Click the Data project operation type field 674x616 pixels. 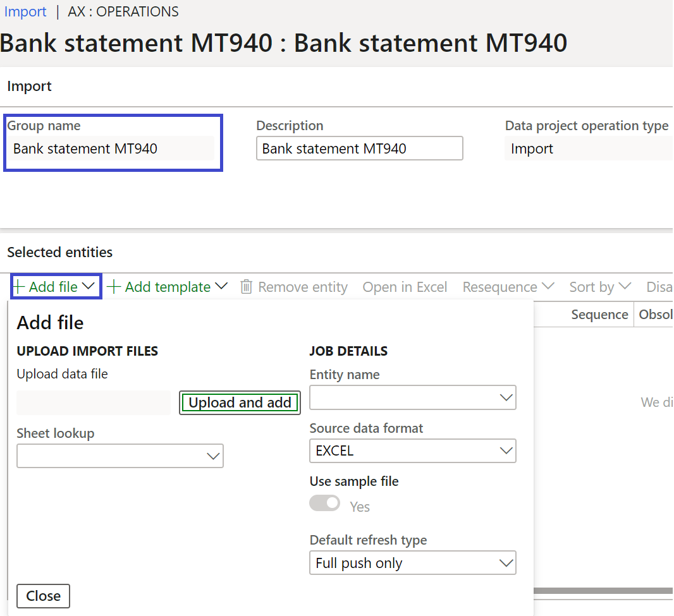[589, 148]
